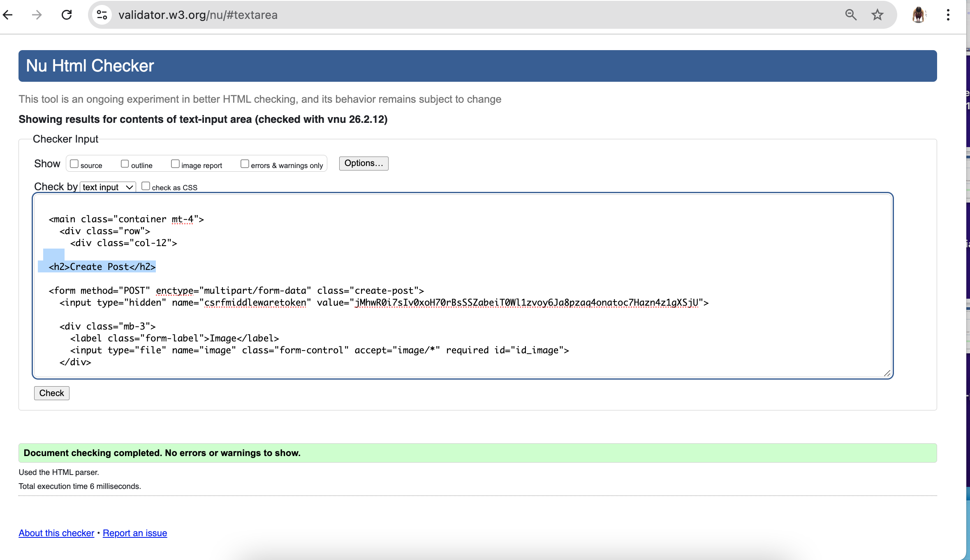
Task: Bookmark this page with the star icon
Action: 877,15
